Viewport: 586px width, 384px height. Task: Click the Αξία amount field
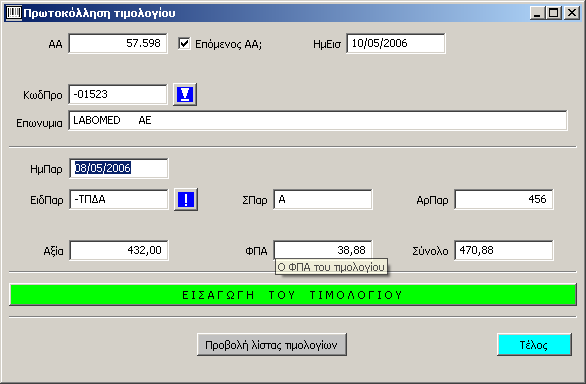click(x=119, y=250)
